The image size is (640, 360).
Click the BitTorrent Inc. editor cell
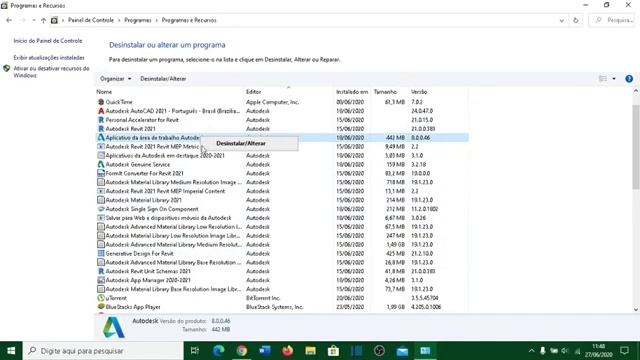263,298
